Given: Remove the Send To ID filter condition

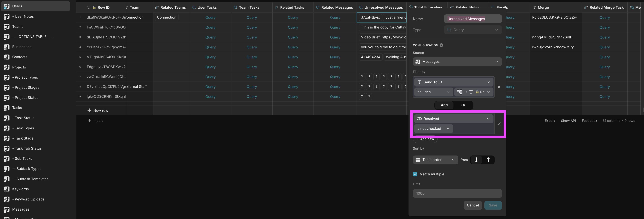Looking at the screenshot, I should click(x=499, y=87).
